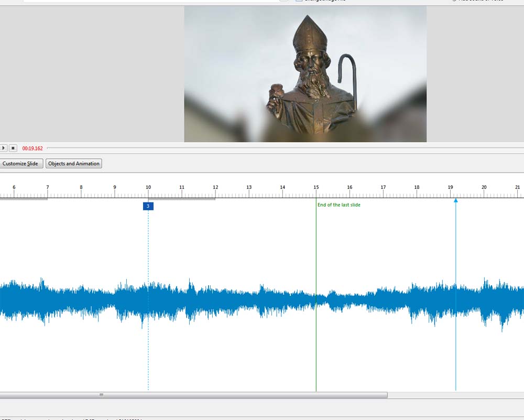Click ruler mark 19 on the timeline
The width and height of the screenshot is (524, 420).
point(451,187)
